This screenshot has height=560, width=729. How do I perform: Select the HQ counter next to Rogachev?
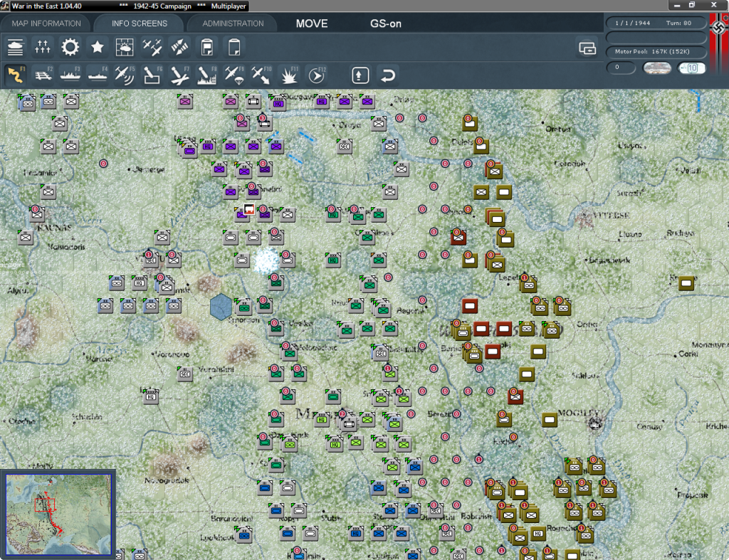click(538, 534)
